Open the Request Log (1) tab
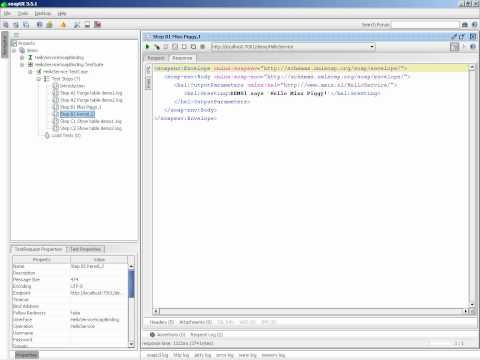 click(206, 334)
